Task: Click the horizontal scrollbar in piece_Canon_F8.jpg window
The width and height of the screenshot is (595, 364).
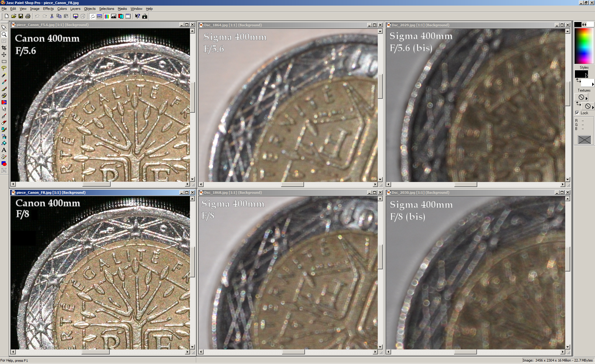Action: coord(100,352)
